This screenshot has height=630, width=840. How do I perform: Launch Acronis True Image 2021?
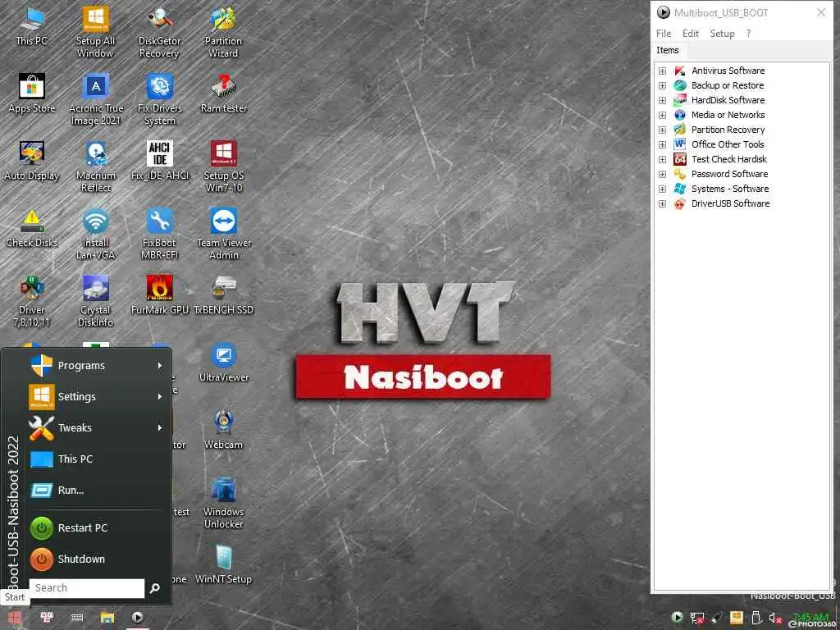click(x=96, y=99)
